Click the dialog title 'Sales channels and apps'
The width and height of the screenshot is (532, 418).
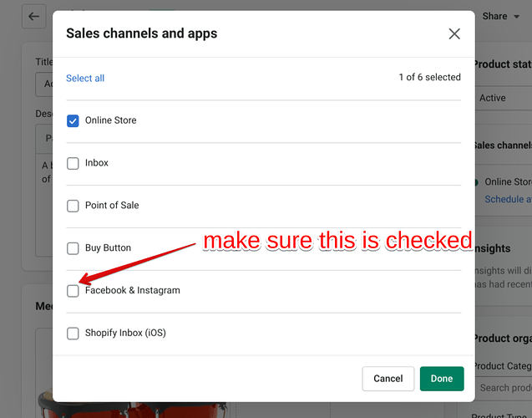point(141,33)
